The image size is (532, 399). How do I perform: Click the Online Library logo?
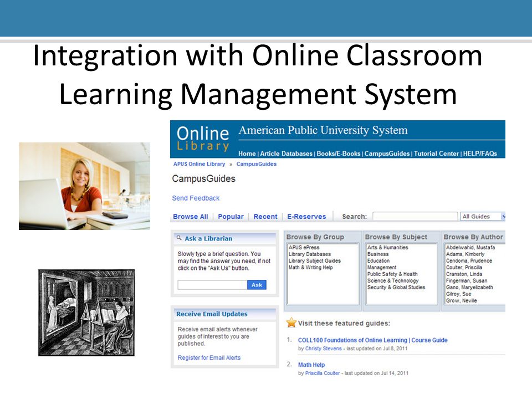(x=203, y=139)
